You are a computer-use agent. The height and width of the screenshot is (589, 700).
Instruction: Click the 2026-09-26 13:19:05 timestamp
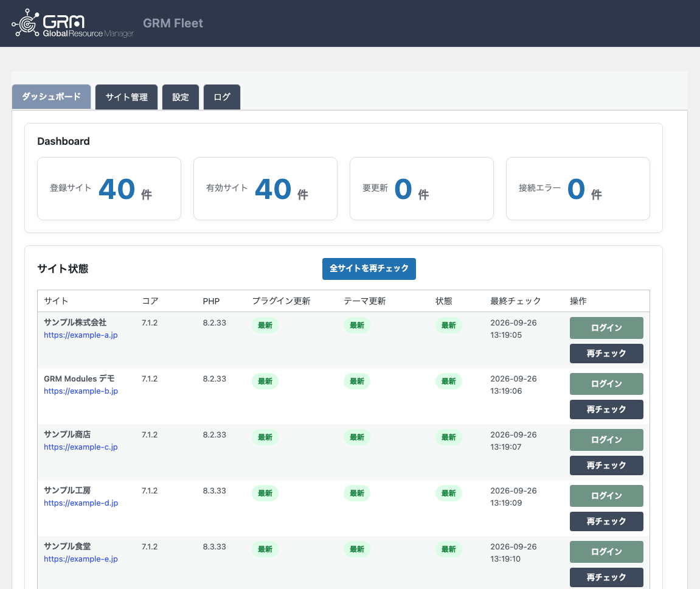[x=513, y=329]
